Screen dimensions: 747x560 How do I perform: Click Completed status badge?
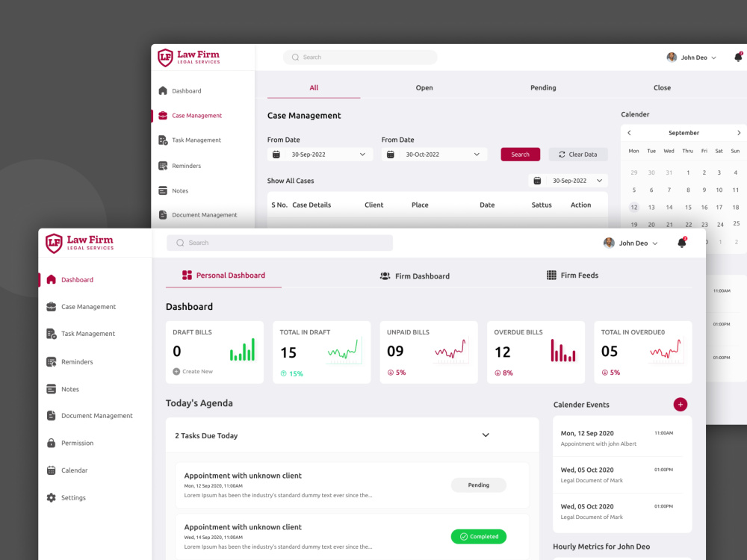click(x=478, y=536)
